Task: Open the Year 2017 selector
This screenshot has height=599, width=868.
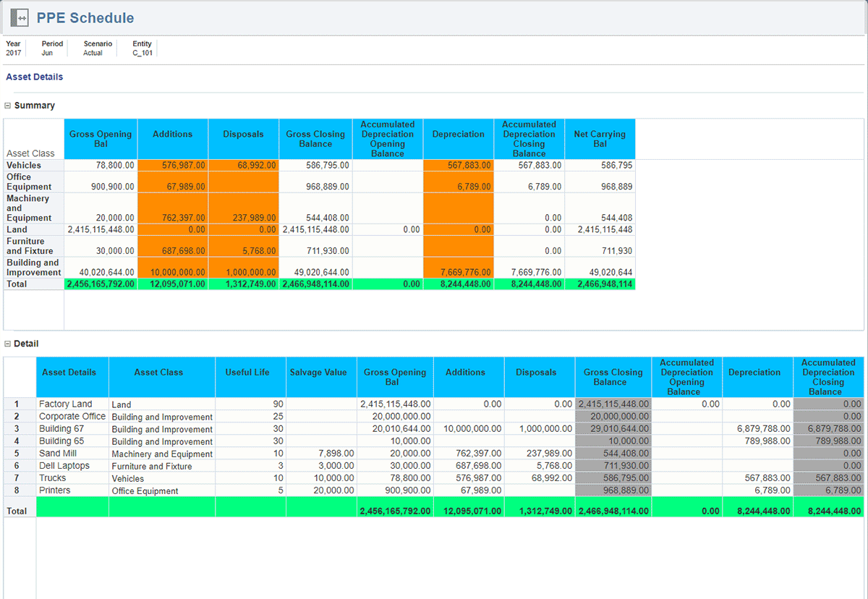Action: (x=13, y=53)
